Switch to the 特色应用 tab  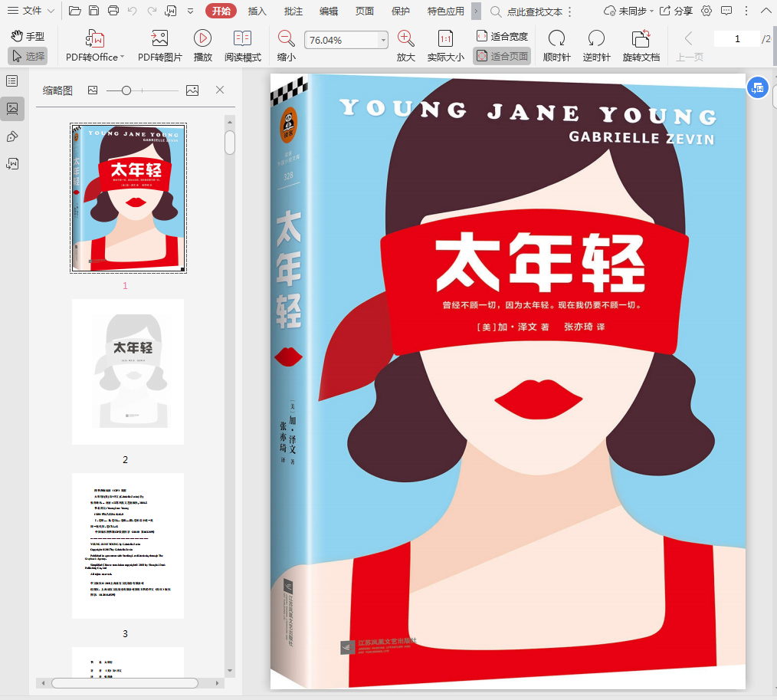445,11
